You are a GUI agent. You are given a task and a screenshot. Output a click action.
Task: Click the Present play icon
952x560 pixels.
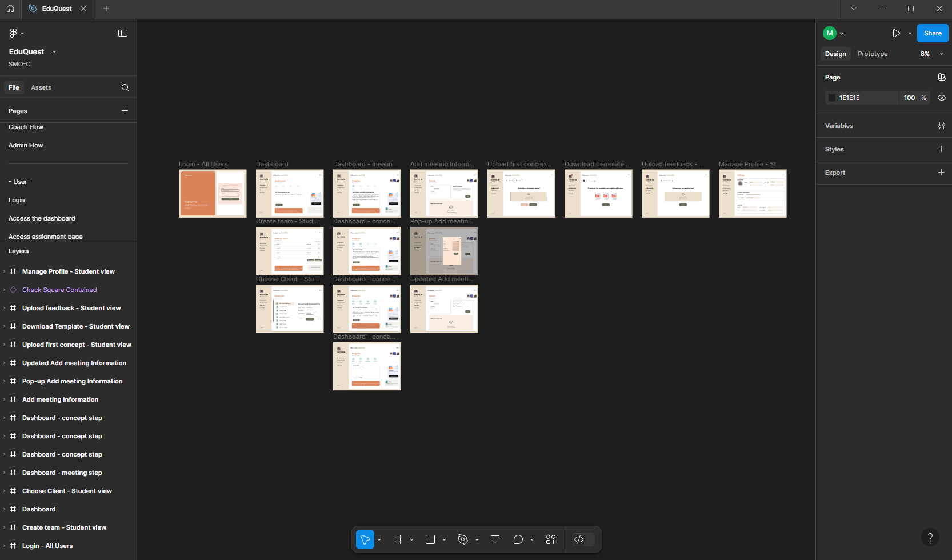coord(896,33)
